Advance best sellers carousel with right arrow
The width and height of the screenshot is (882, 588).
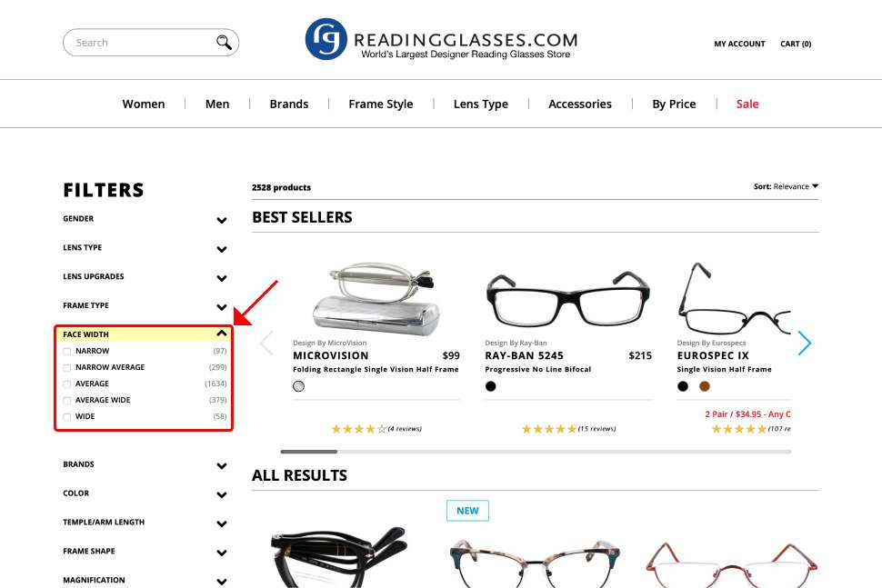tap(805, 343)
